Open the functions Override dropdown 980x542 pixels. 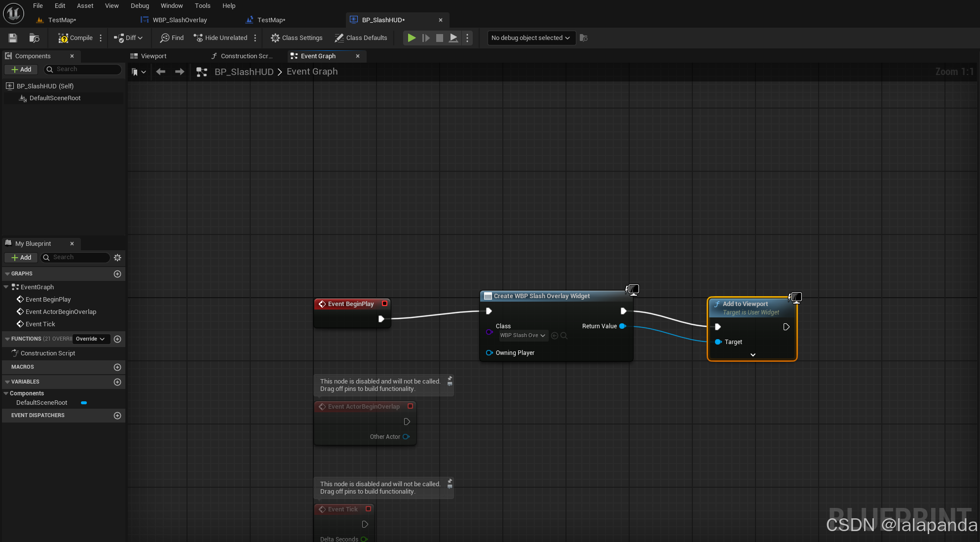[x=90, y=339]
